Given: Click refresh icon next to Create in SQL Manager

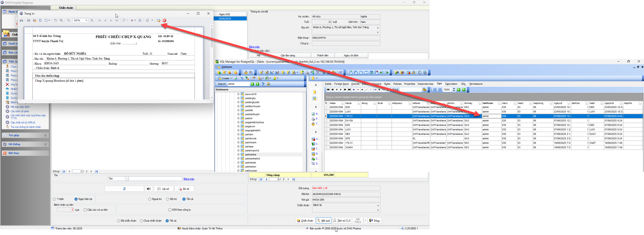Looking at the screenshot, I should (x=236, y=78).
